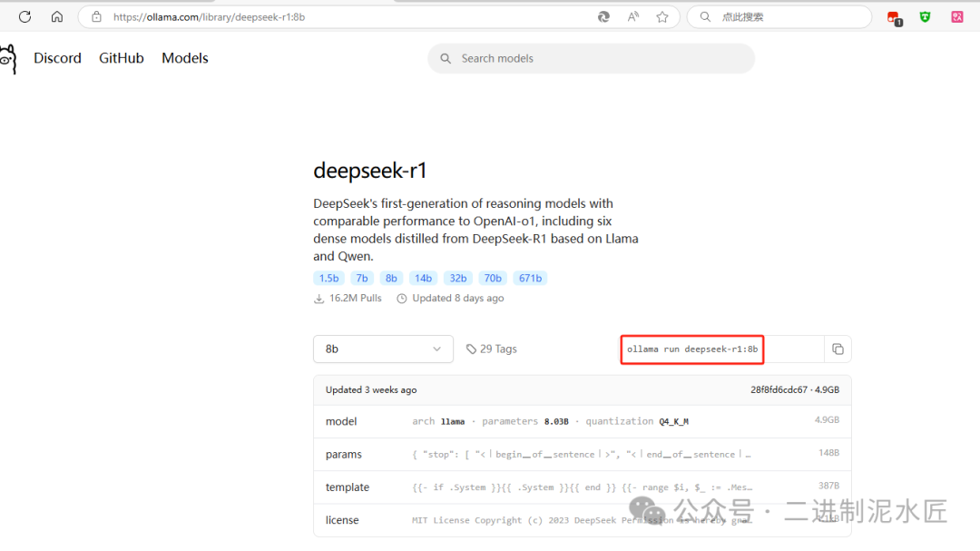Select the 671b size tag

click(530, 279)
